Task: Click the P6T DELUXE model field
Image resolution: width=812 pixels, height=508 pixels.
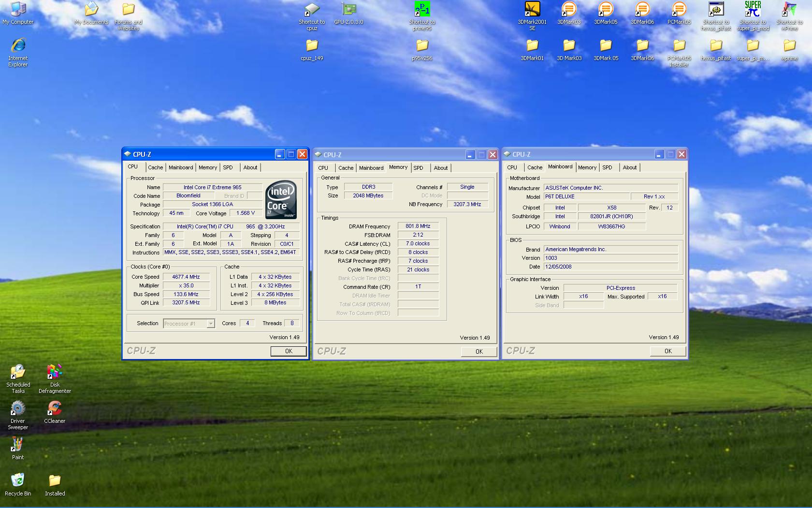Action: (587, 196)
